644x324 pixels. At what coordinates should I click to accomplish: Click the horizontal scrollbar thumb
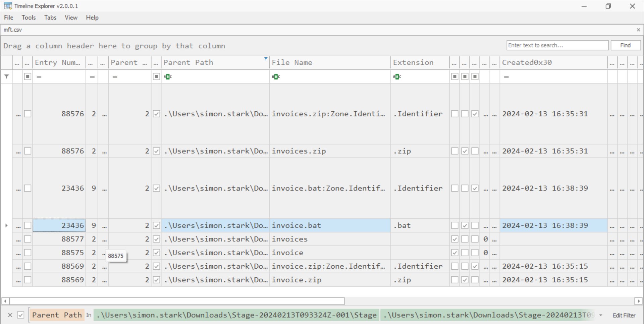pos(177,301)
